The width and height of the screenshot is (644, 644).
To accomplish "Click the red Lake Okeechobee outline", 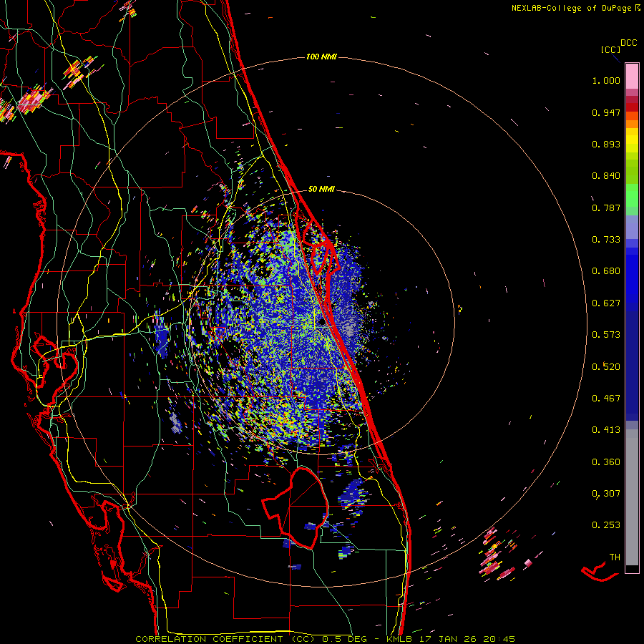I will point(296,507).
